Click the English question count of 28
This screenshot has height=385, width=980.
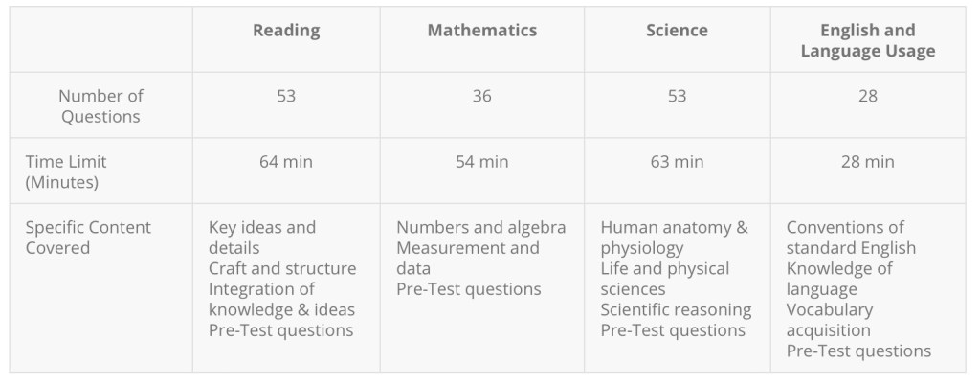pos(867,96)
